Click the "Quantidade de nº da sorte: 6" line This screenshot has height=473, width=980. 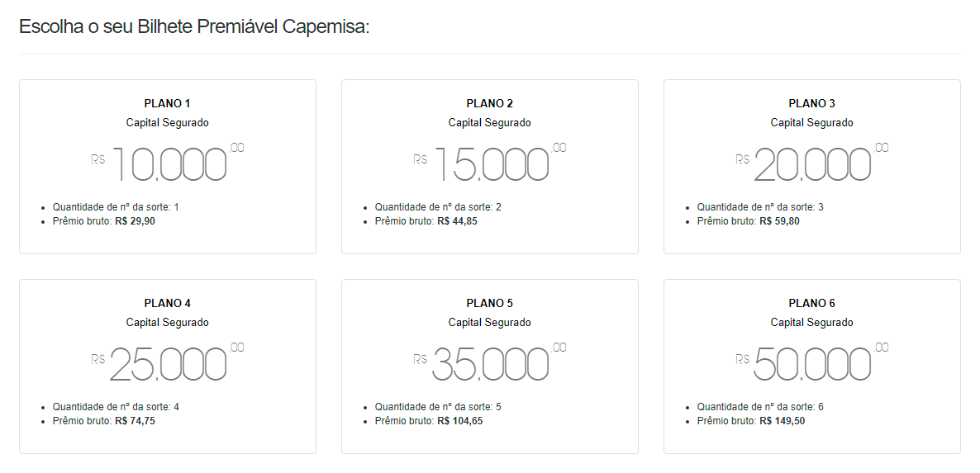click(760, 407)
